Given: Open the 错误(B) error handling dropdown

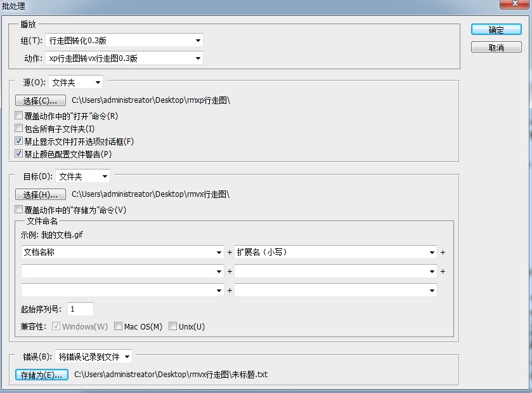Looking at the screenshot, I should 93,357.
